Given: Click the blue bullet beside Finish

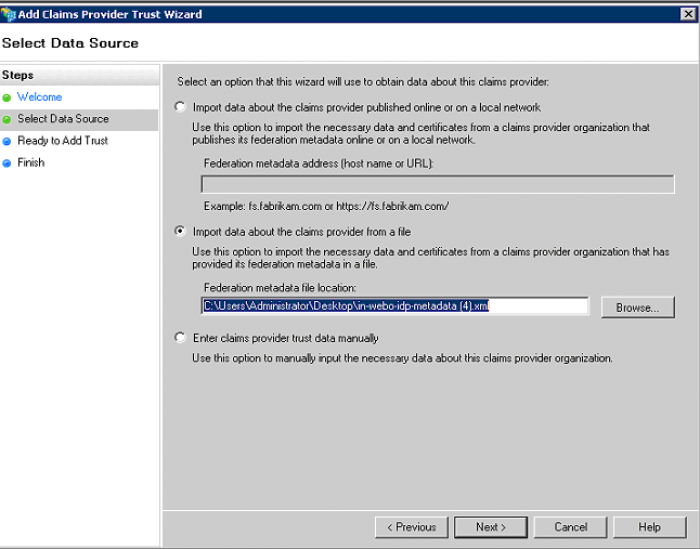Looking at the screenshot, I should 7,163.
